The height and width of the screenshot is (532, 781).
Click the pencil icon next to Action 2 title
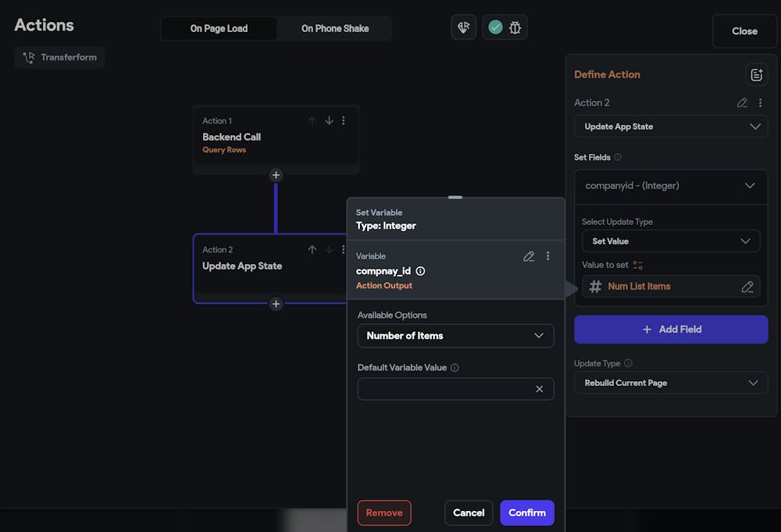click(742, 102)
